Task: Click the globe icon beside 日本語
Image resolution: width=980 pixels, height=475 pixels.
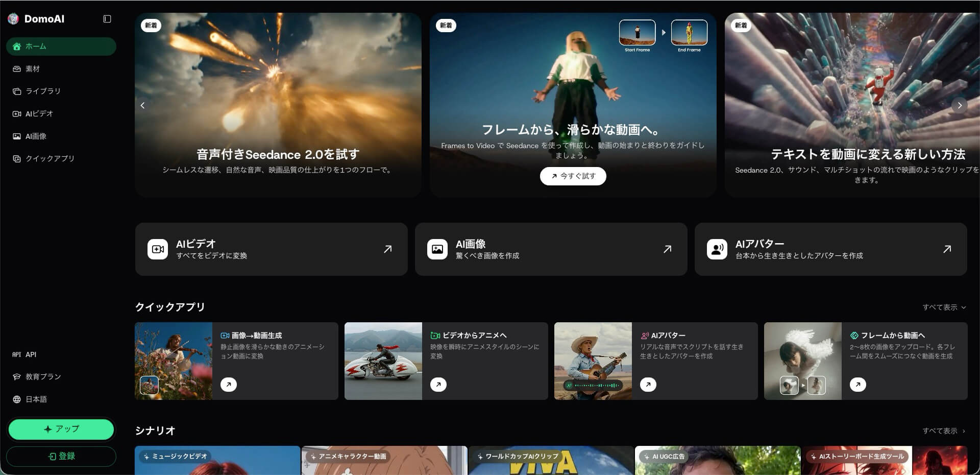Action: pyautogui.click(x=17, y=399)
